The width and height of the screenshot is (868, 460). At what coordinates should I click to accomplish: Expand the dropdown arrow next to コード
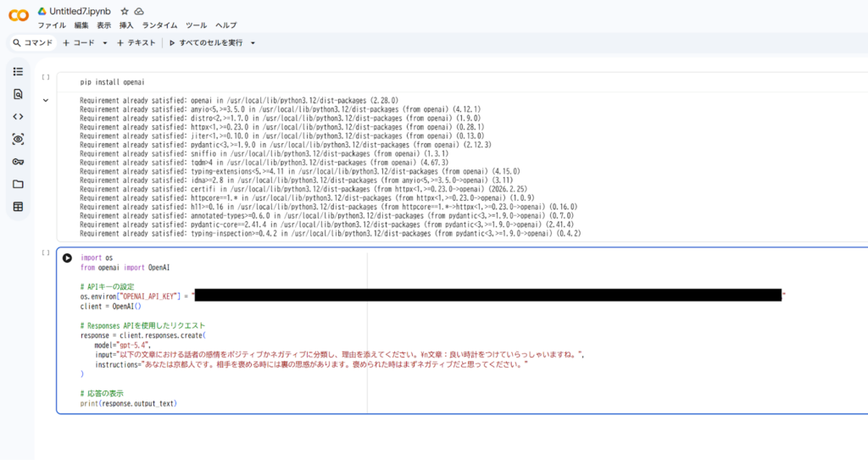(104, 43)
